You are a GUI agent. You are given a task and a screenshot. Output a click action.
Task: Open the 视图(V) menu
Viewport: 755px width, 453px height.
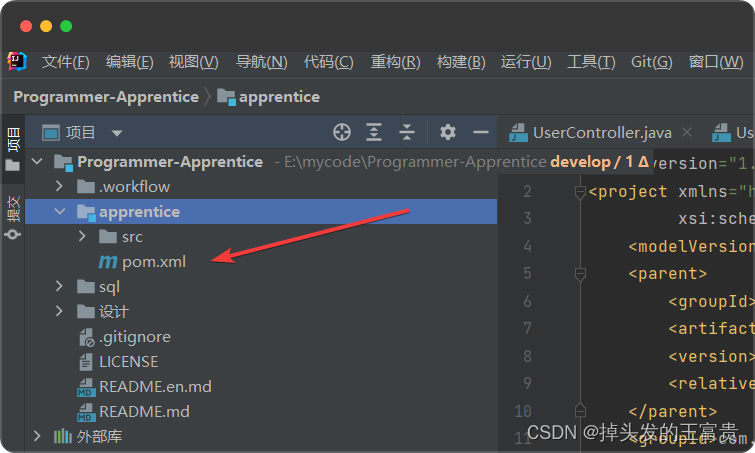[194, 62]
